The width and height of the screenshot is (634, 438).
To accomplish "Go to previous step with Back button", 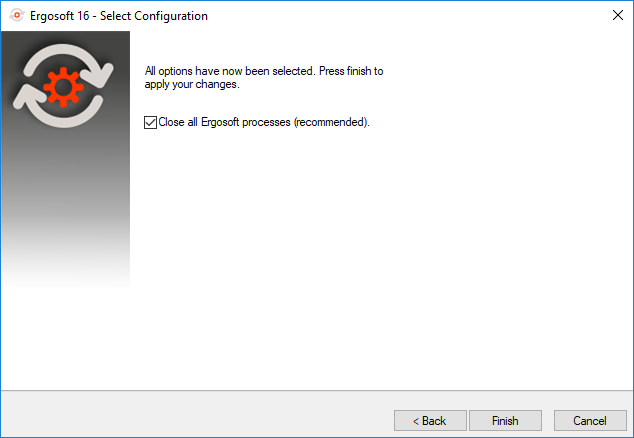I will pos(430,421).
